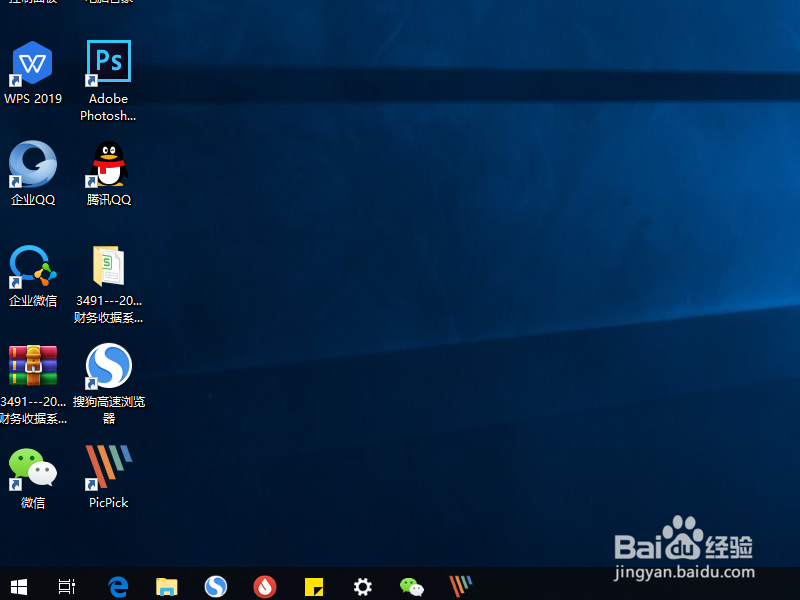Launch Microsoft Edge from the taskbar
This screenshot has height=600, width=800.
coord(118,587)
